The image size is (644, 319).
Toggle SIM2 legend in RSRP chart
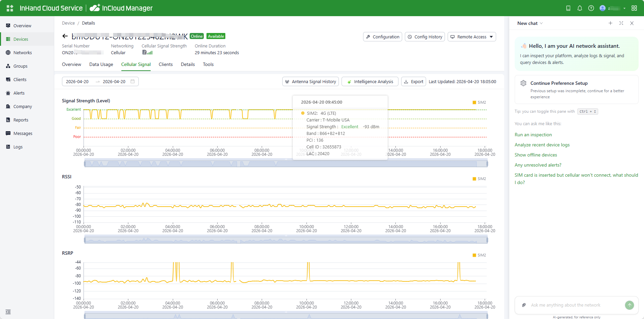coord(479,255)
